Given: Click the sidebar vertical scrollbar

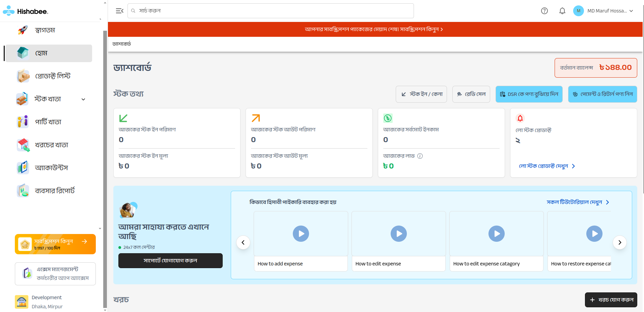Looking at the screenshot, I should (x=105, y=169).
